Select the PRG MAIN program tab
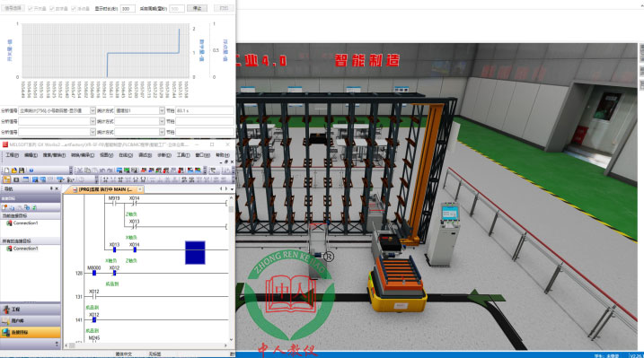The width and height of the screenshot is (644, 358). coord(105,189)
